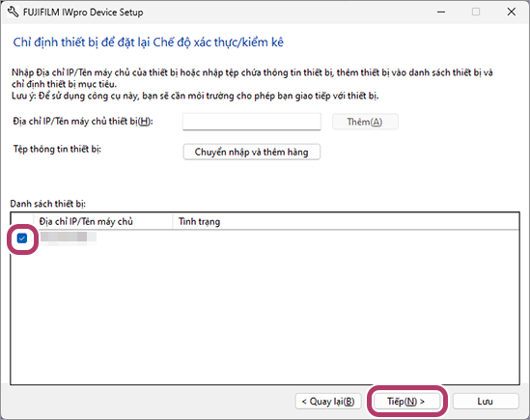
Task: Click Chuyển nhập và thêm hàng button
Action: pos(251,153)
